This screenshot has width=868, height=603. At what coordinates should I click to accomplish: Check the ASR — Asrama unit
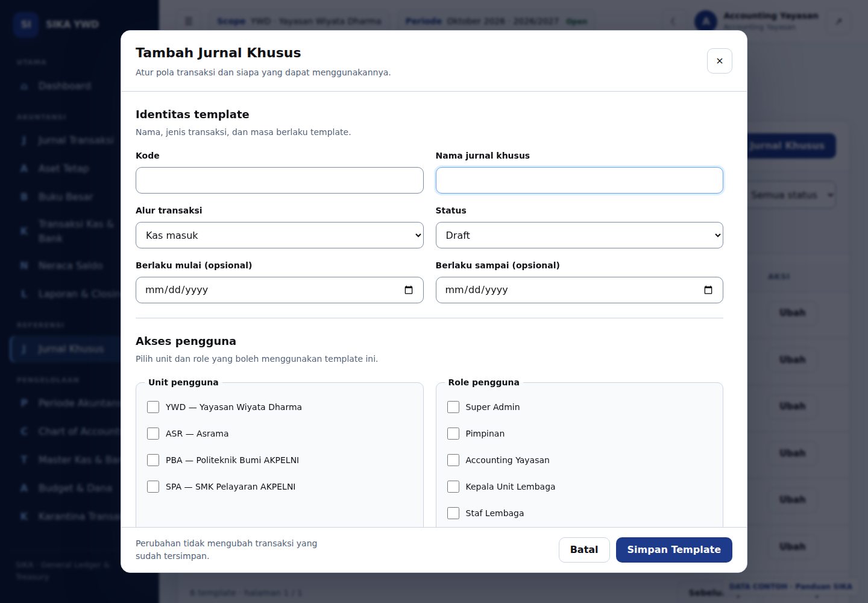(153, 434)
